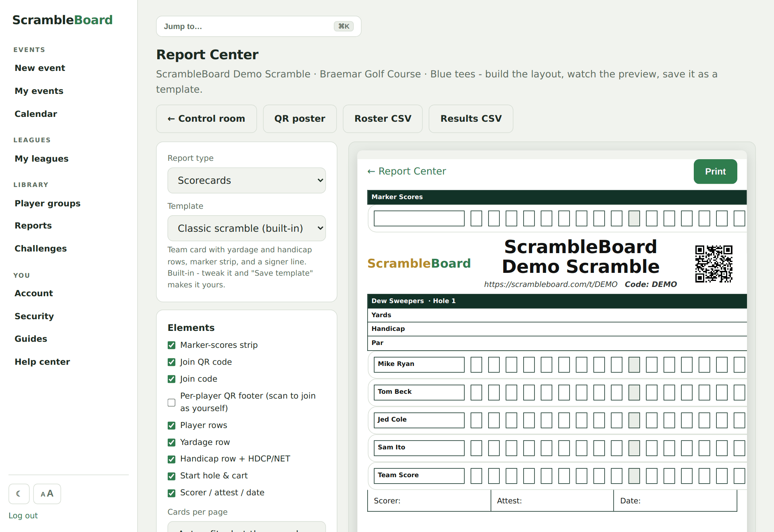Toggle Scorer / attest / date checkbox
The height and width of the screenshot is (532, 774).
point(171,493)
